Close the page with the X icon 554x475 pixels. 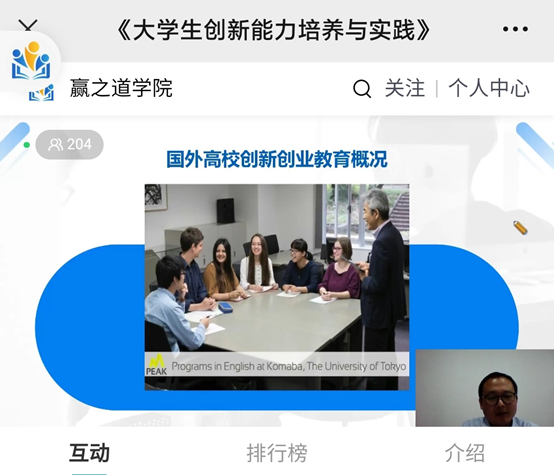click(28, 26)
